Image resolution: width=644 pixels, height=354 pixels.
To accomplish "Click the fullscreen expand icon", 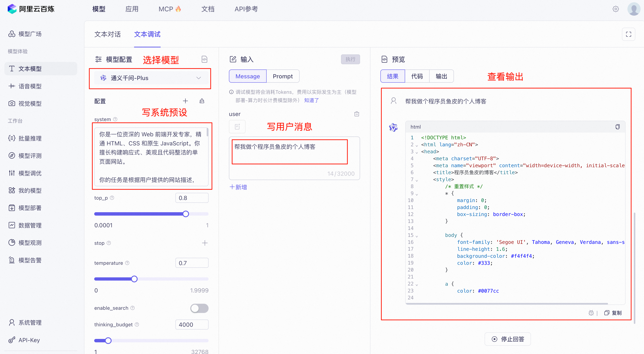I will point(628,34).
